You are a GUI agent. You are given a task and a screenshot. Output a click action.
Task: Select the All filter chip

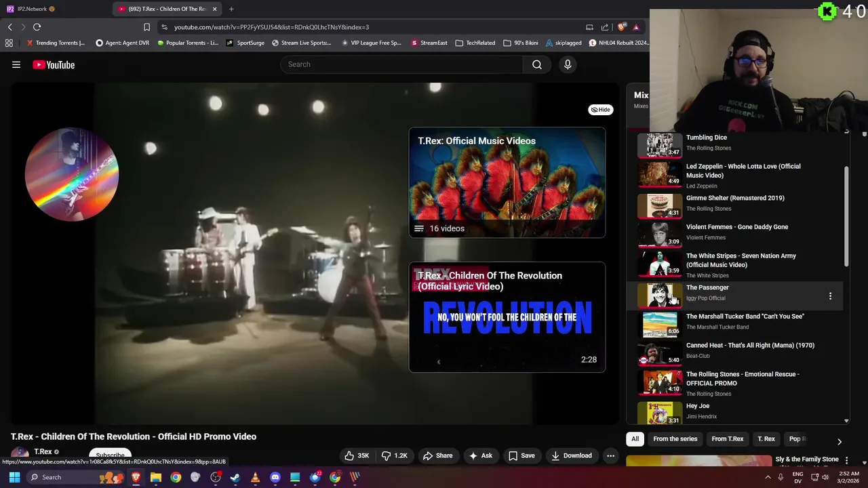click(635, 439)
